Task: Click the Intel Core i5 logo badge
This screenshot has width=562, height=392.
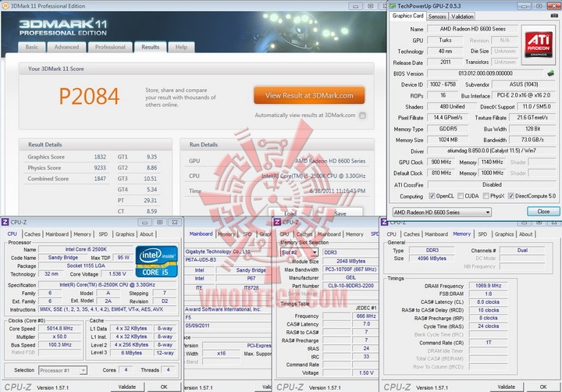Action: 157,262
